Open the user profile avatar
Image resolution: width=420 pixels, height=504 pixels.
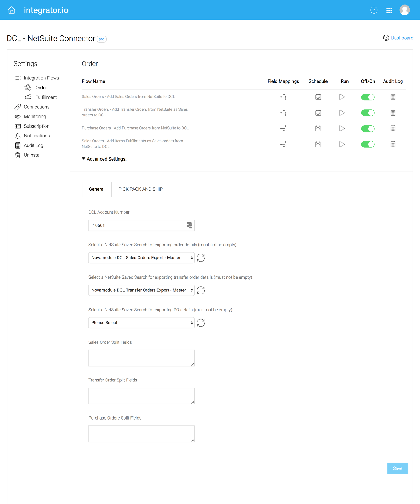tap(405, 10)
